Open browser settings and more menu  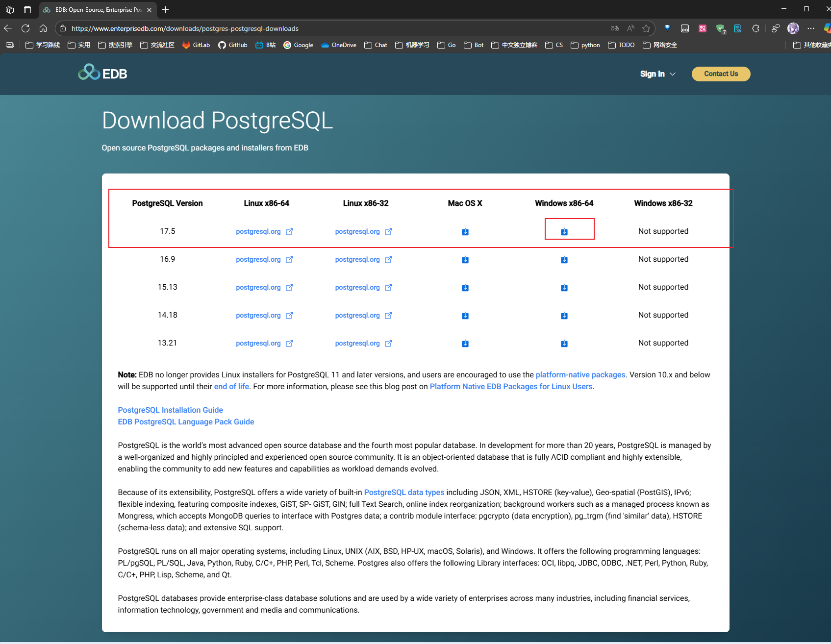point(811,28)
